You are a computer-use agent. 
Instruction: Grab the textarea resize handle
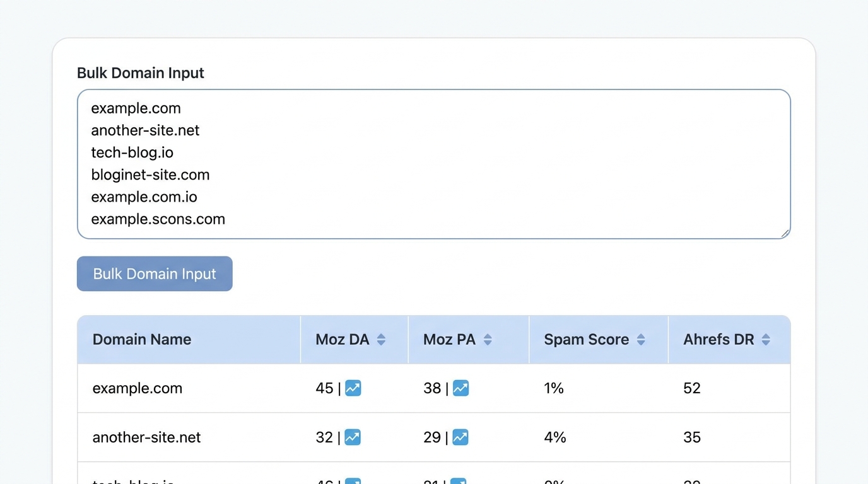(785, 233)
